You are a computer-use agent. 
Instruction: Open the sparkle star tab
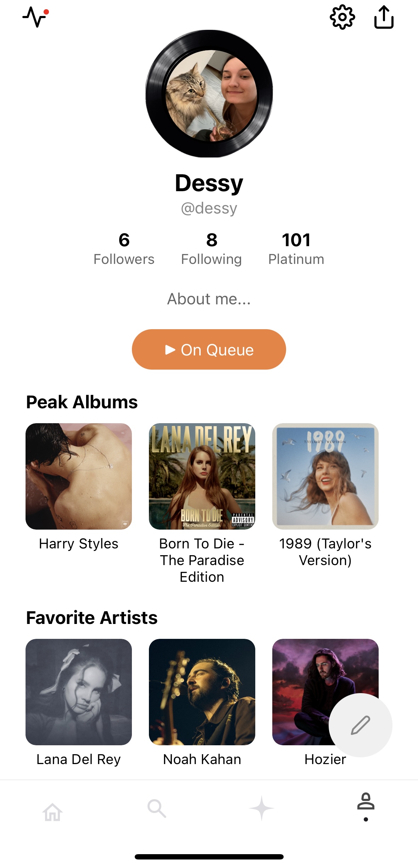[261, 808]
